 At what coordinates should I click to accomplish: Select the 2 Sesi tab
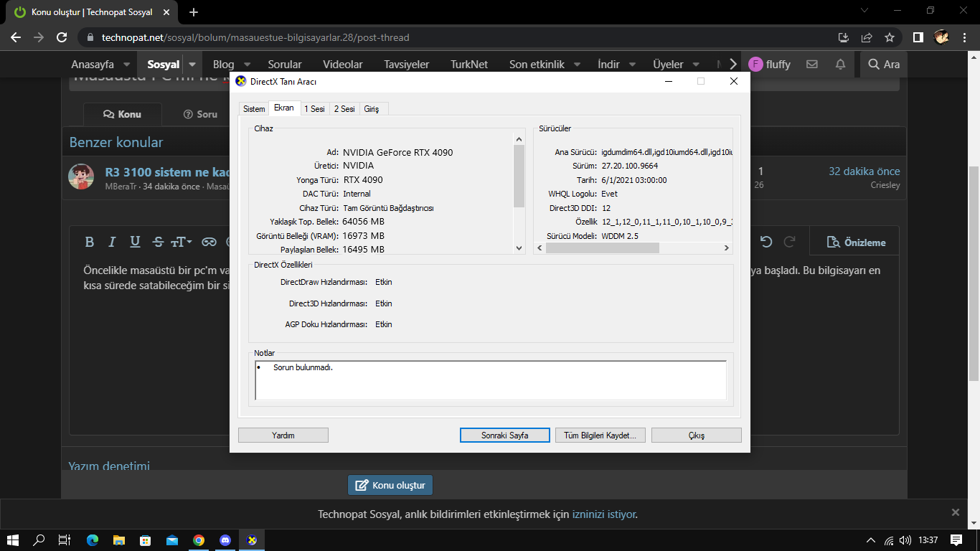tap(344, 108)
